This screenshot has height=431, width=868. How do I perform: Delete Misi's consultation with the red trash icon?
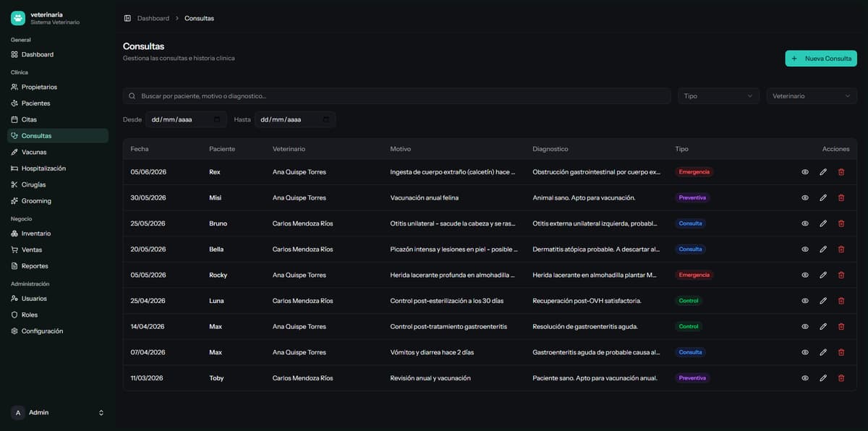tap(841, 197)
